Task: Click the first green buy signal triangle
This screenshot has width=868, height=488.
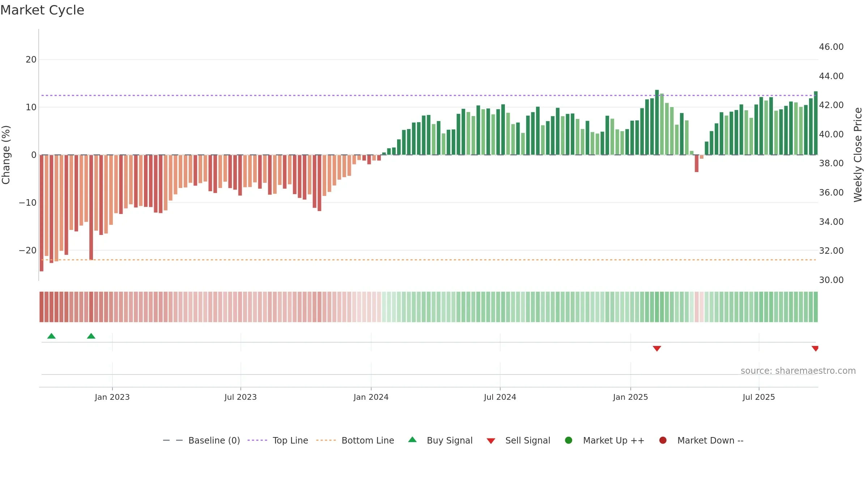Action: 51,336
